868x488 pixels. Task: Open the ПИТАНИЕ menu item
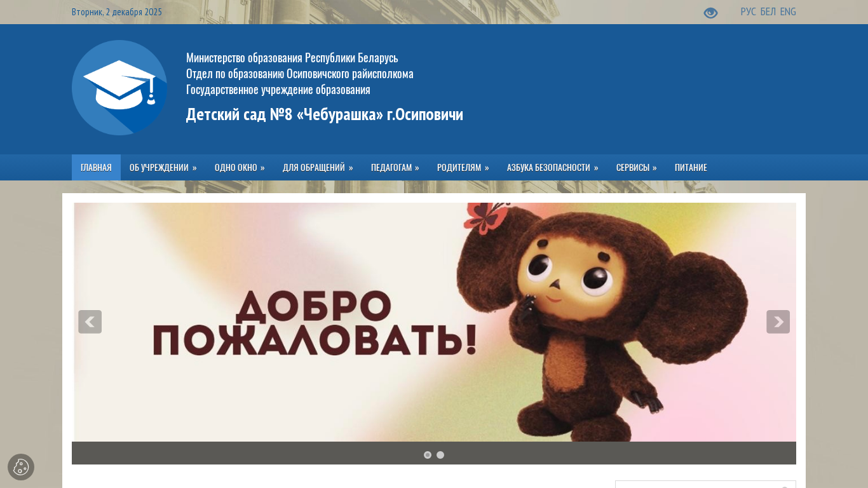coord(691,168)
